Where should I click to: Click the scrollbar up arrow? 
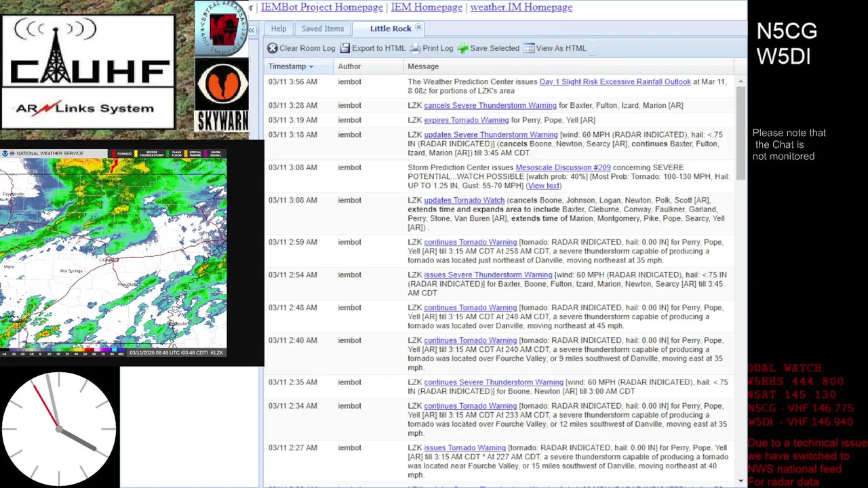(x=741, y=81)
